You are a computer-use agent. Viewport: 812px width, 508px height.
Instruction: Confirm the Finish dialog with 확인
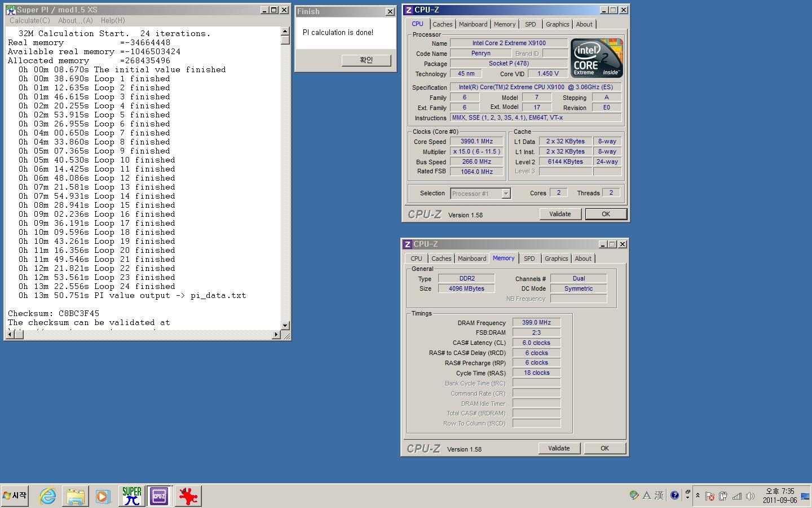(x=367, y=60)
